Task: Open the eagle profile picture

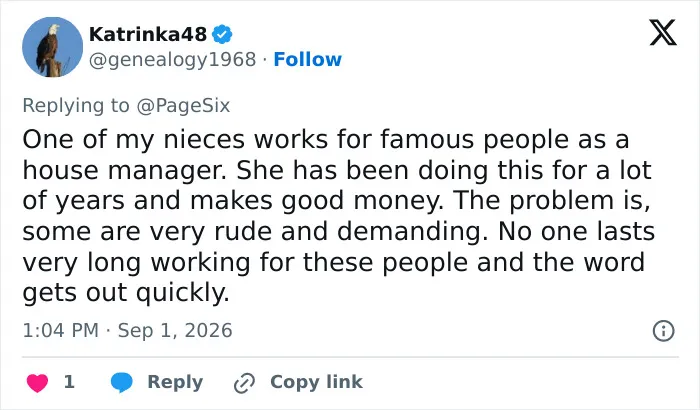Action: (x=52, y=47)
